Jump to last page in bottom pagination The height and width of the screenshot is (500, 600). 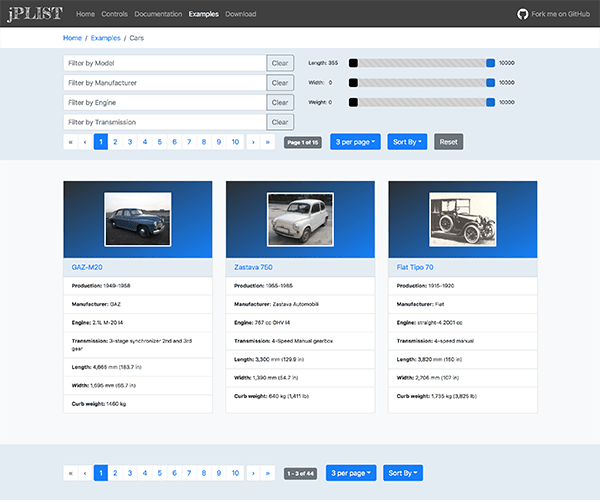coord(268,473)
